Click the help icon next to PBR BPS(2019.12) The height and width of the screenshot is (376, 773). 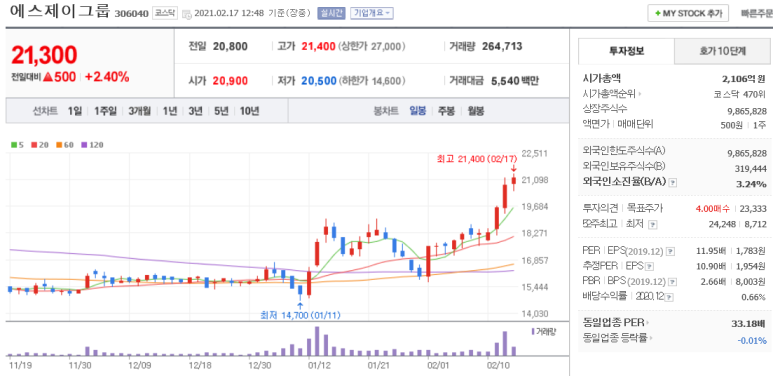click(672, 282)
